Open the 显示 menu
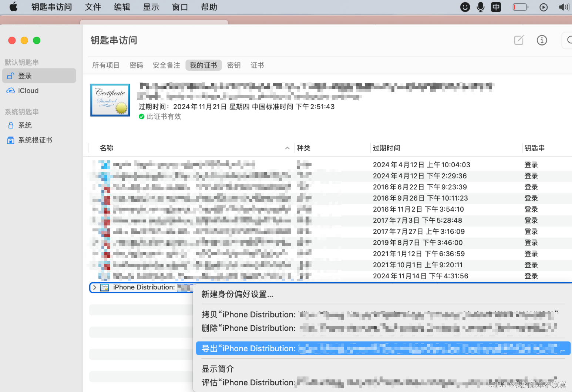 point(151,7)
